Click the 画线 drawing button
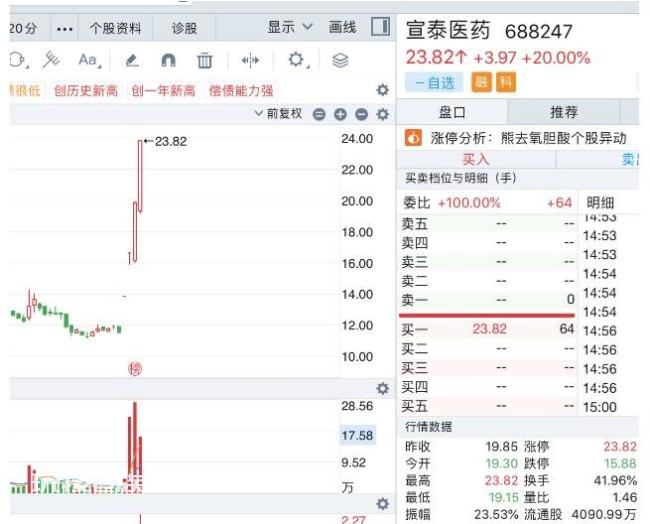This screenshot has width=650, height=524. coord(342,27)
